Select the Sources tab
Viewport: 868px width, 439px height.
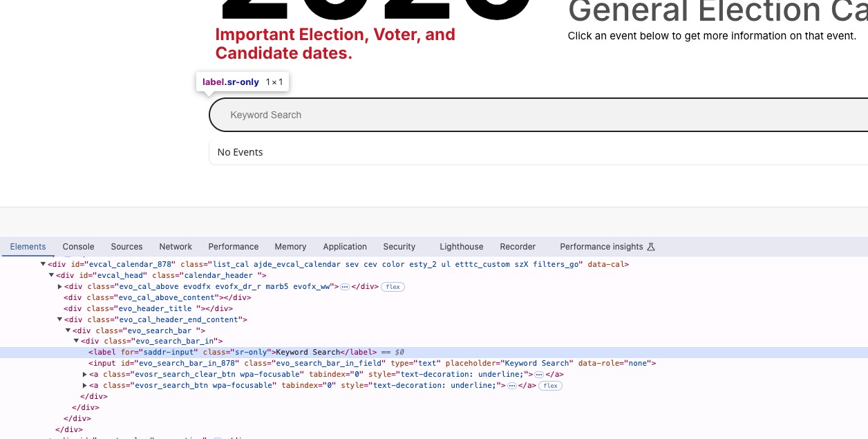[126, 247]
